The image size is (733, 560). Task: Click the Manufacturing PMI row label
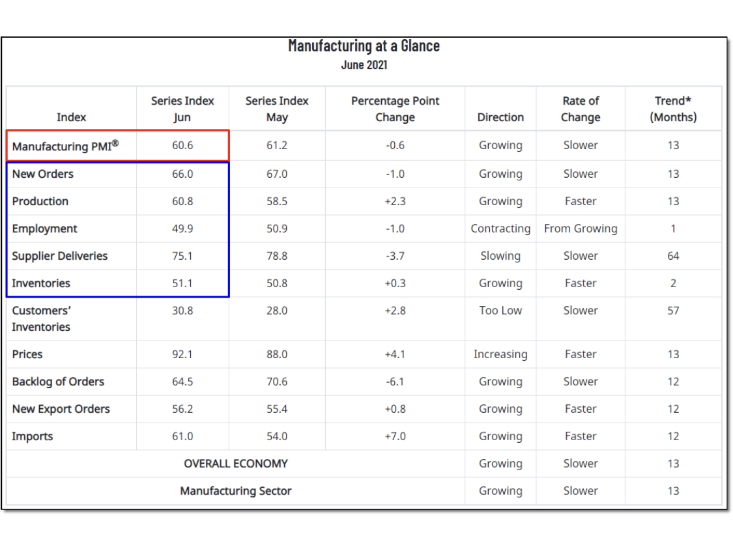pyautogui.click(x=65, y=146)
